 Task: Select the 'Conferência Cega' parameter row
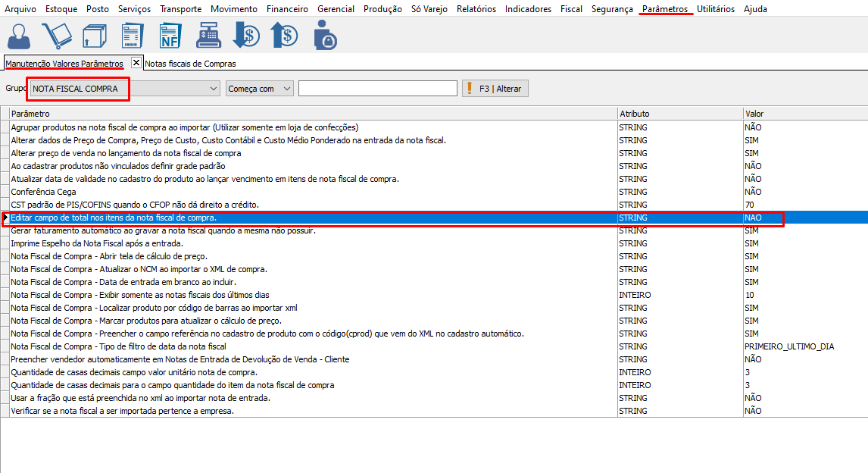click(x=43, y=192)
